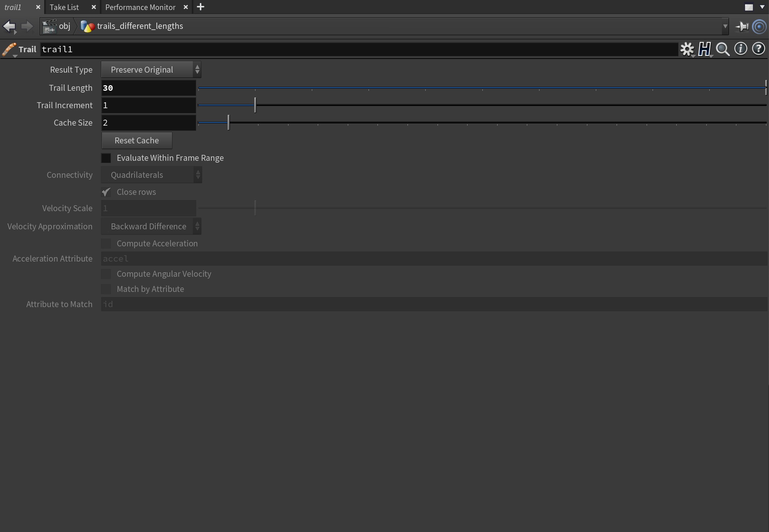Toggle the Close rows checkbox

(x=106, y=192)
